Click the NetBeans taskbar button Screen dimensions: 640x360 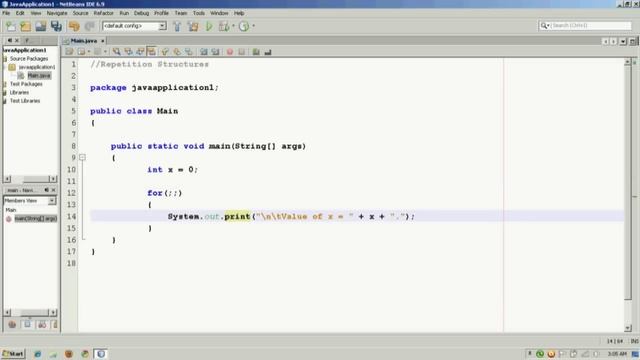[101, 354]
